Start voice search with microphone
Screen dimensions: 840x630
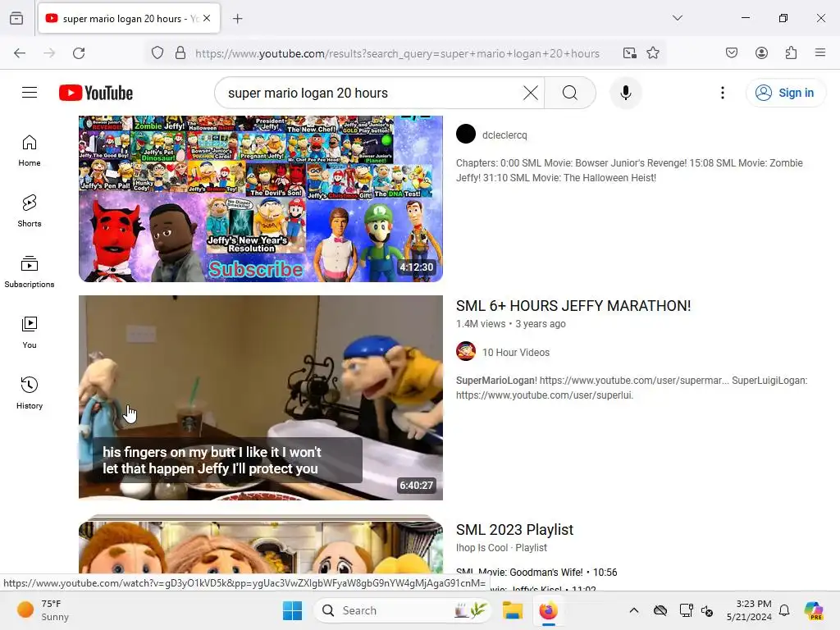pyautogui.click(x=625, y=93)
